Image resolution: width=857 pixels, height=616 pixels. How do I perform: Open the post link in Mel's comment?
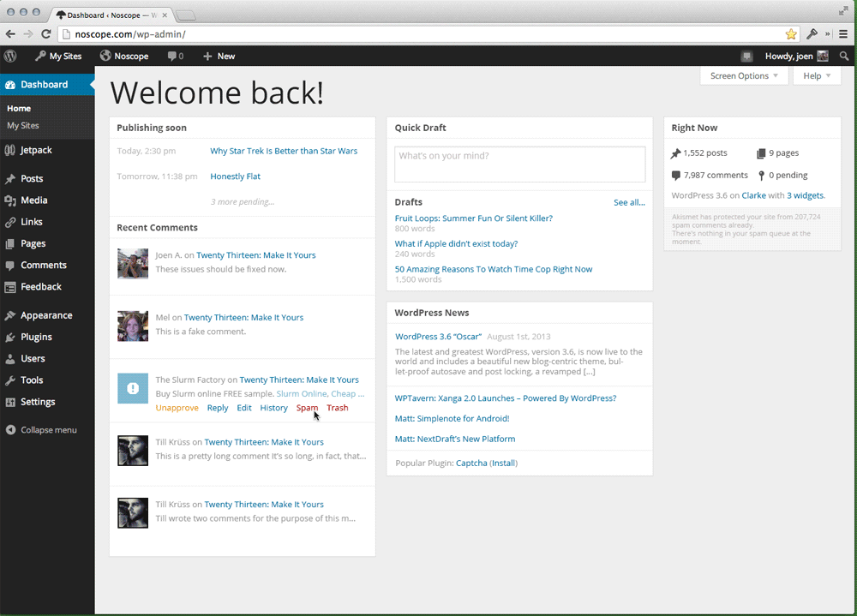click(243, 317)
